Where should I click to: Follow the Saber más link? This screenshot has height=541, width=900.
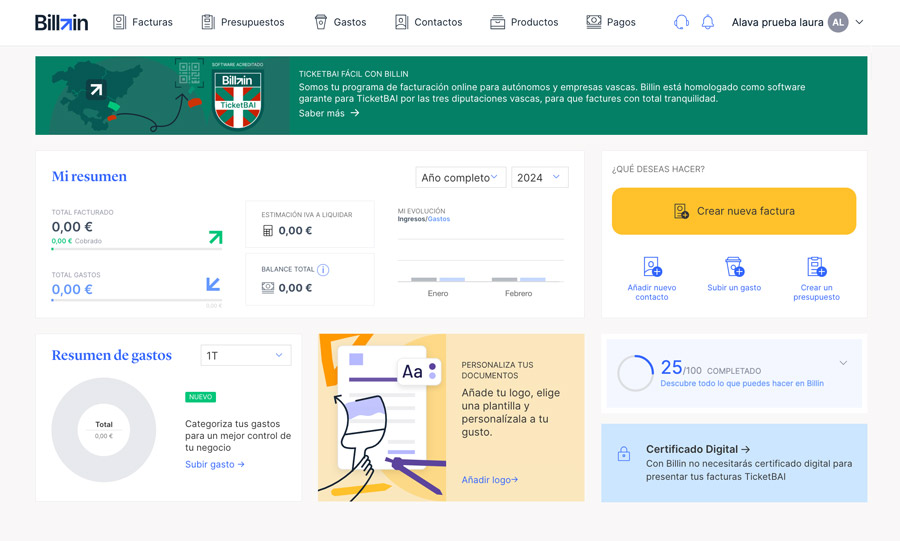coord(329,113)
